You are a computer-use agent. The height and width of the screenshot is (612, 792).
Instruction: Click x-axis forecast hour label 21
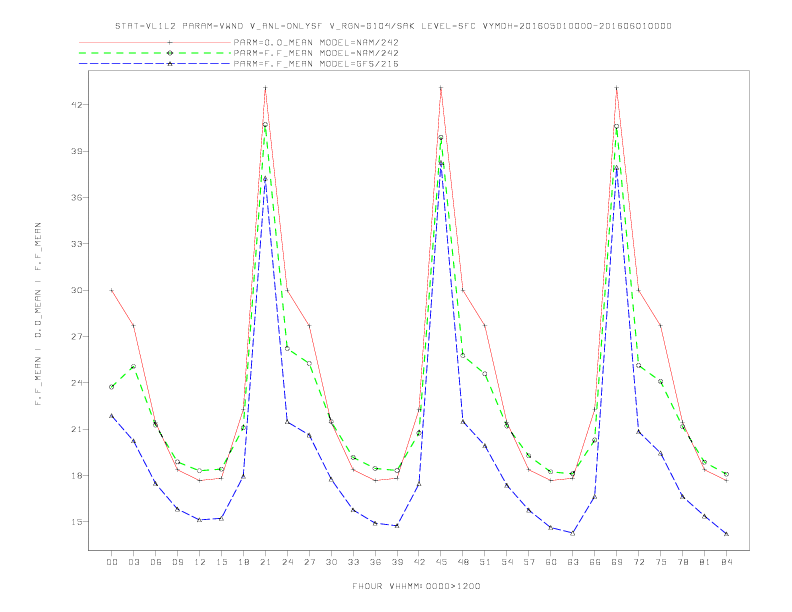tap(265, 562)
